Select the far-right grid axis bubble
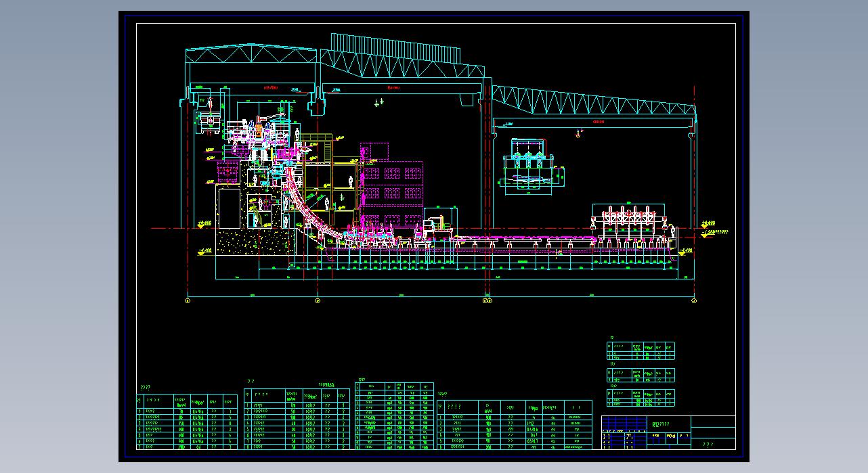868x473 pixels. (x=694, y=300)
